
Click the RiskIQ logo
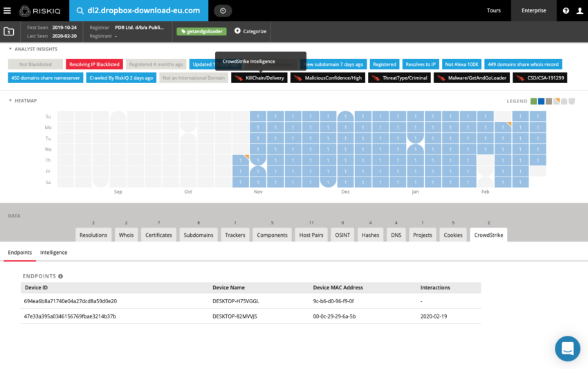point(39,11)
